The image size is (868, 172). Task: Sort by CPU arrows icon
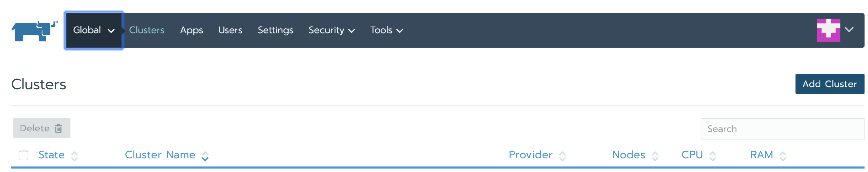pos(713,156)
